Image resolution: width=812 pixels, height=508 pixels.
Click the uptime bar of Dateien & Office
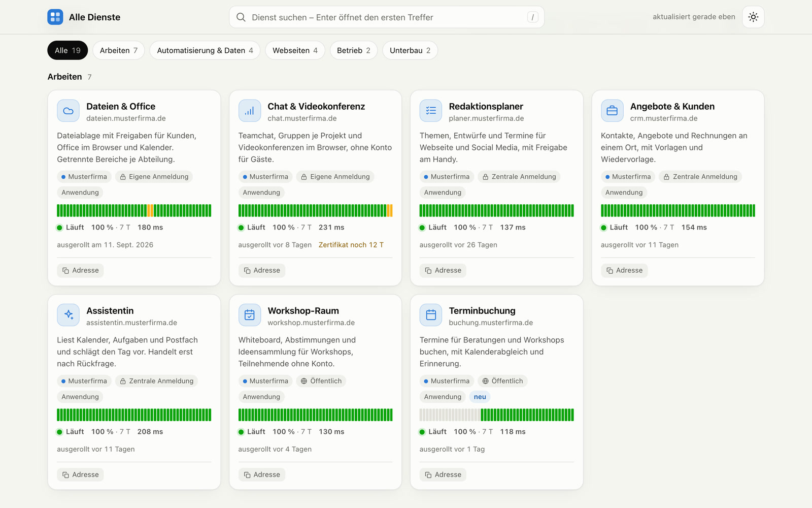tap(134, 210)
